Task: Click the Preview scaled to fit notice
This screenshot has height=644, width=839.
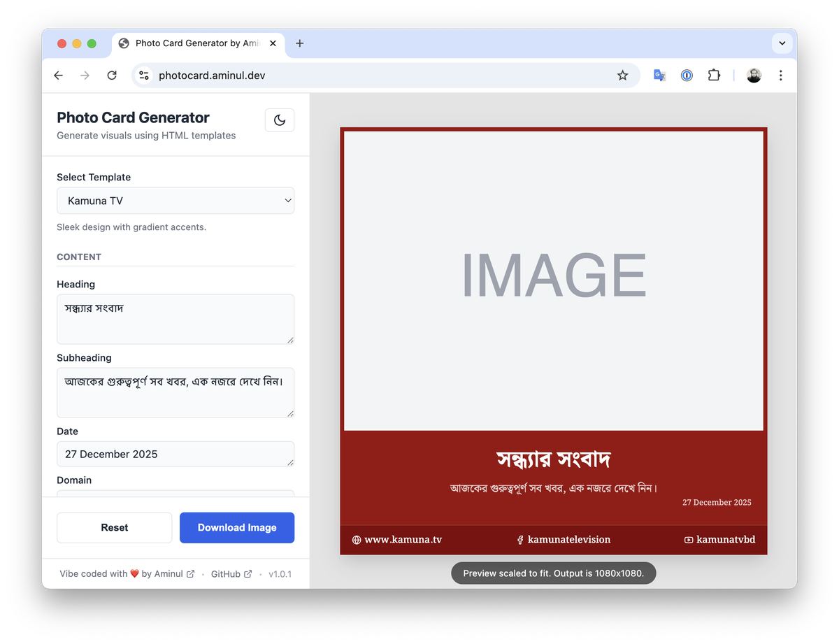Action: point(554,573)
